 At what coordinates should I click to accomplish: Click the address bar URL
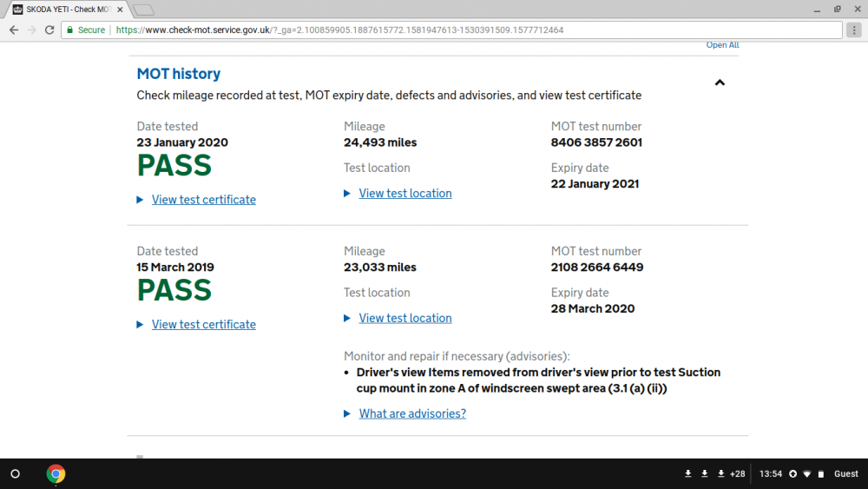(339, 30)
